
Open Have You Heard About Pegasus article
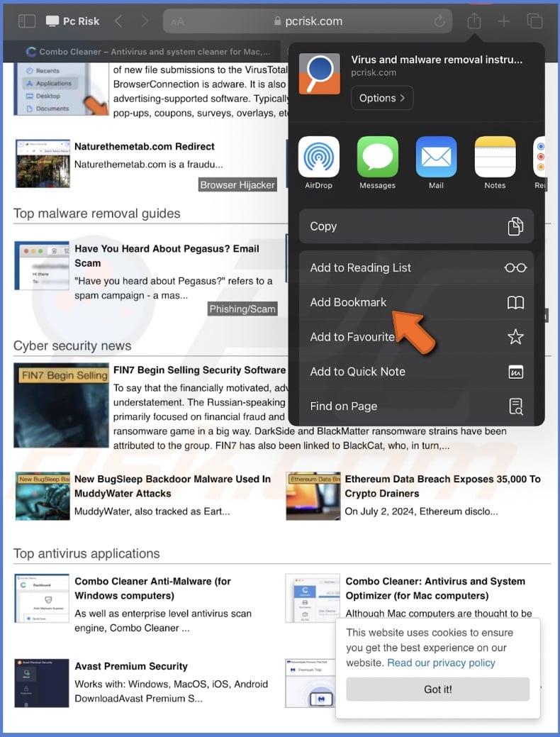167,255
